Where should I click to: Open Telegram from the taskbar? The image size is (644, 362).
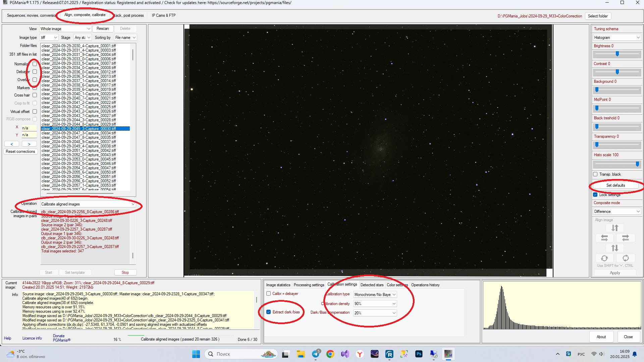pos(316,354)
